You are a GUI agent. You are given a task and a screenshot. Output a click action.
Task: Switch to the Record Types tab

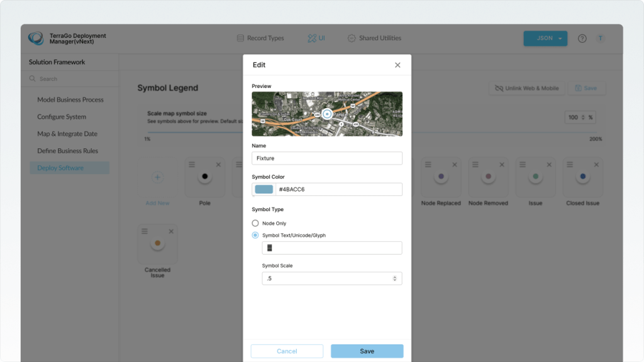point(260,38)
